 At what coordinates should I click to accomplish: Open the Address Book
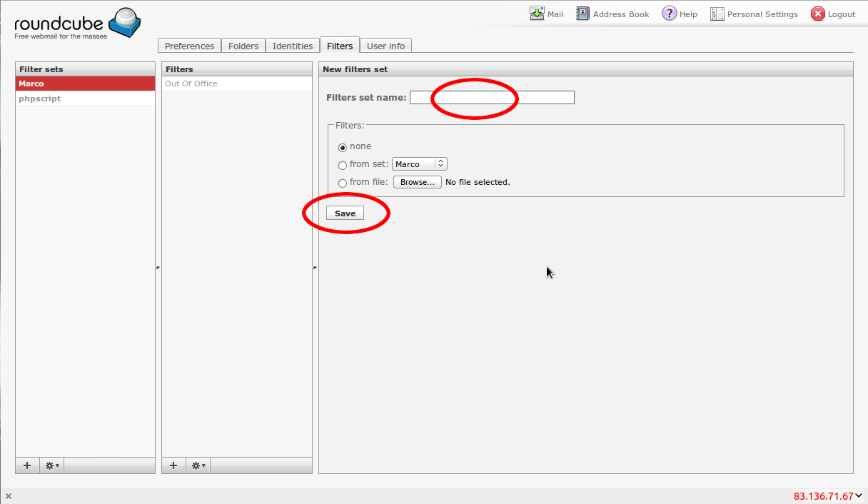612,14
